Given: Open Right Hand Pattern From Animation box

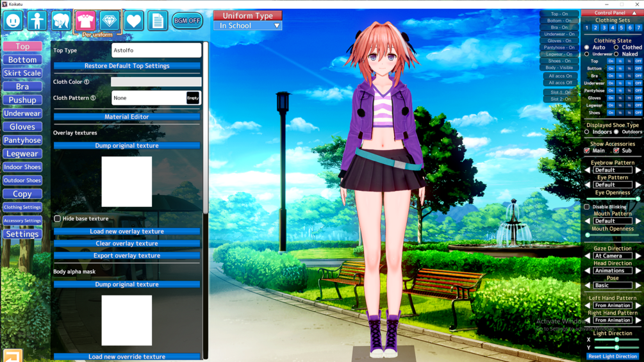Looking at the screenshot, I should point(613,320).
